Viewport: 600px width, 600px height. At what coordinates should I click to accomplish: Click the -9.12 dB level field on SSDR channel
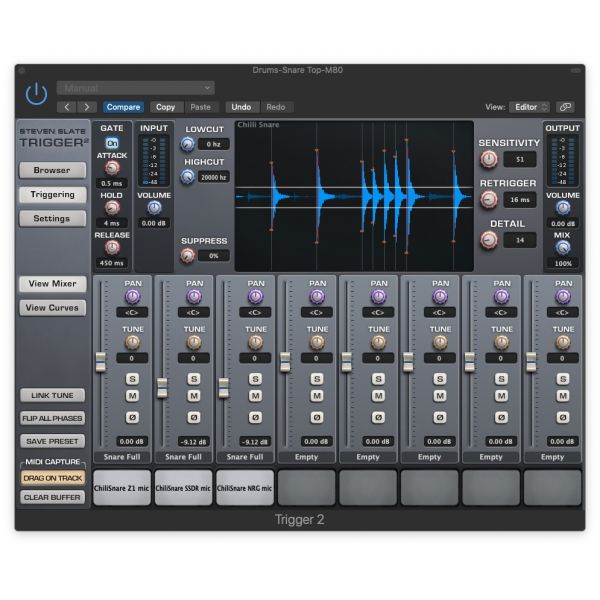point(194,442)
